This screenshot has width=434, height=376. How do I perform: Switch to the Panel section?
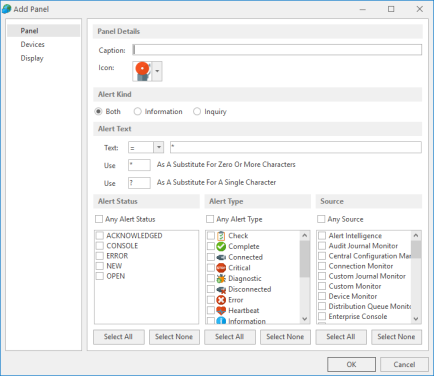click(x=44, y=31)
